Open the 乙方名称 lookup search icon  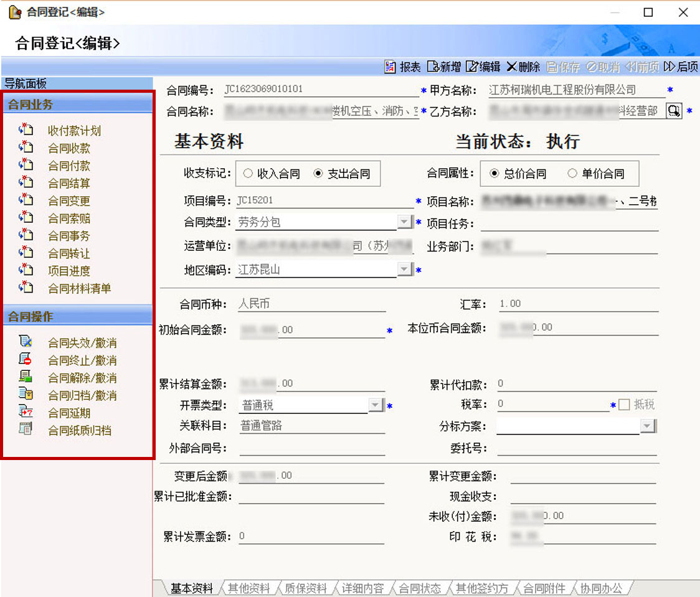pos(674,111)
